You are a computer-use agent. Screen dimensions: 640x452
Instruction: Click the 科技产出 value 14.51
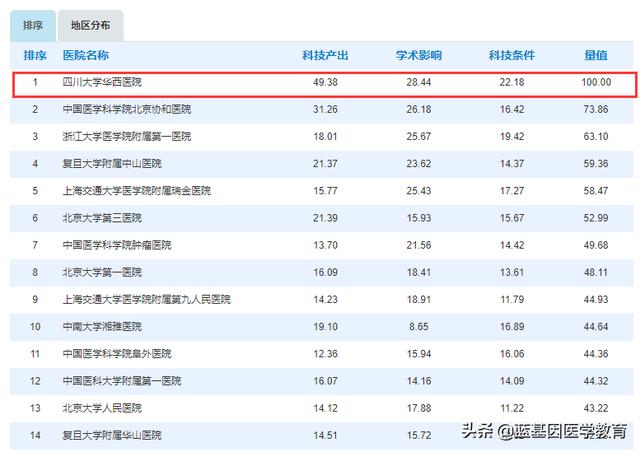point(325,435)
